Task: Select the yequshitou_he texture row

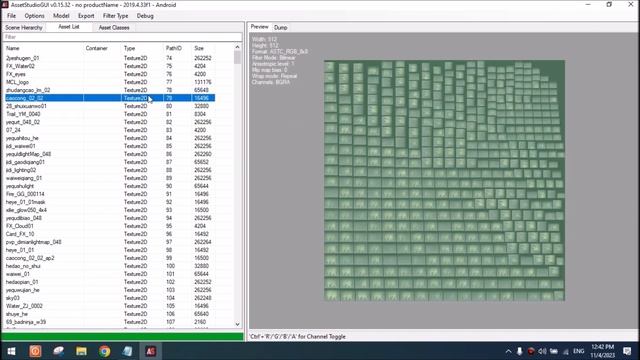Action: pos(109,138)
